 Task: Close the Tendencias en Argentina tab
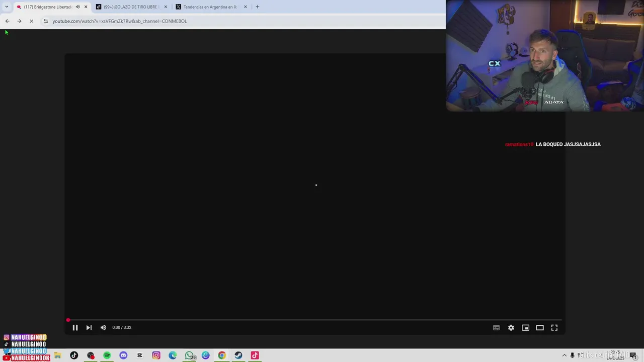click(246, 7)
